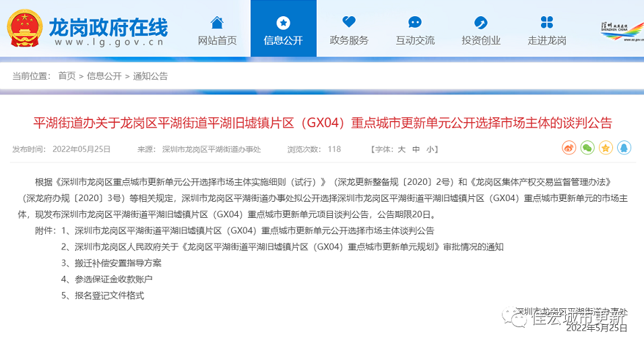
Task: Set font size to medium (中)
Action: coord(416,149)
